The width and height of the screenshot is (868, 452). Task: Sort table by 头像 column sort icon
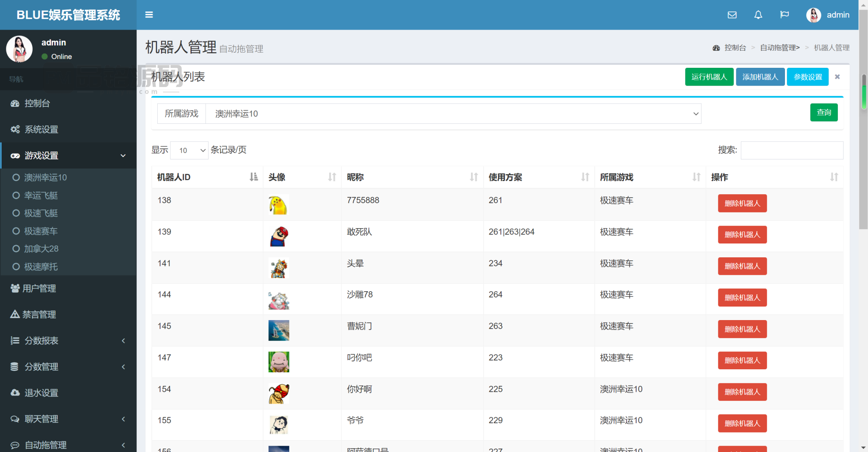click(x=332, y=177)
